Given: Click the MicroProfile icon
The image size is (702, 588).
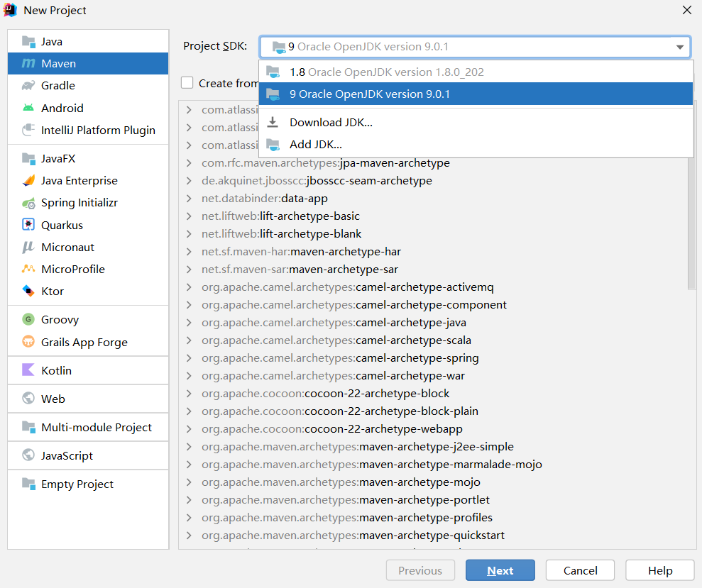Looking at the screenshot, I should pyautogui.click(x=28, y=269).
